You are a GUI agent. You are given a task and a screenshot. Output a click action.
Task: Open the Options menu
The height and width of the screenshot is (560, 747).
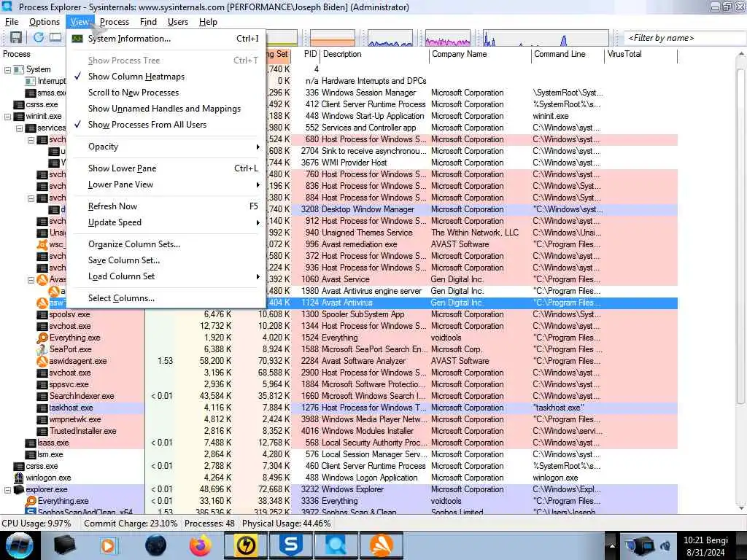pyautogui.click(x=44, y=22)
